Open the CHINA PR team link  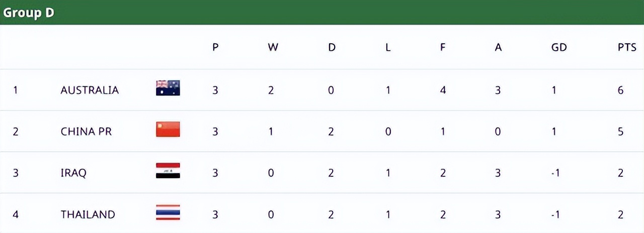coord(86,132)
